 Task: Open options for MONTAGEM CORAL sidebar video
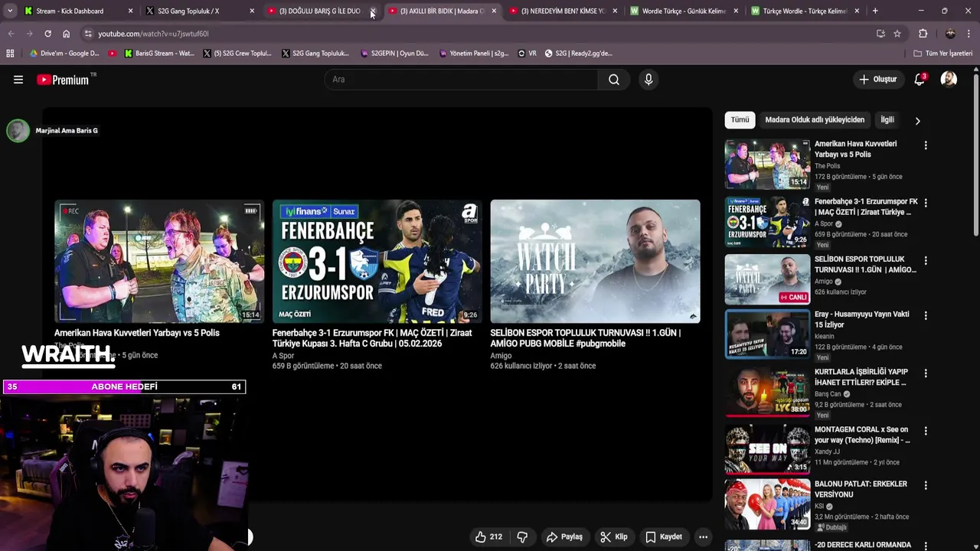click(x=926, y=431)
